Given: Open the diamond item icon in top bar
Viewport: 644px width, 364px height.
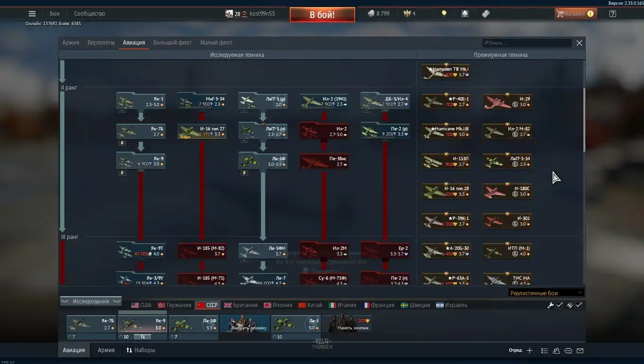Looking at the screenshot, I should click(465, 14).
